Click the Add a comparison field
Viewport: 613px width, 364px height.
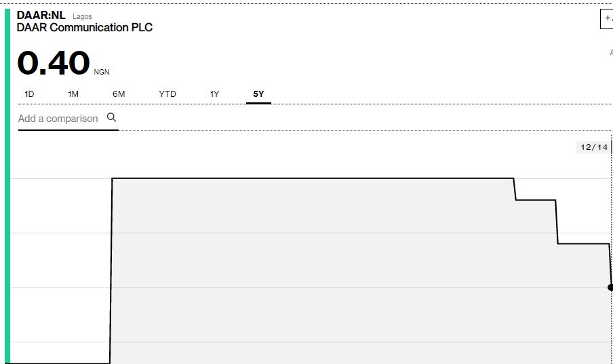point(58,119)
